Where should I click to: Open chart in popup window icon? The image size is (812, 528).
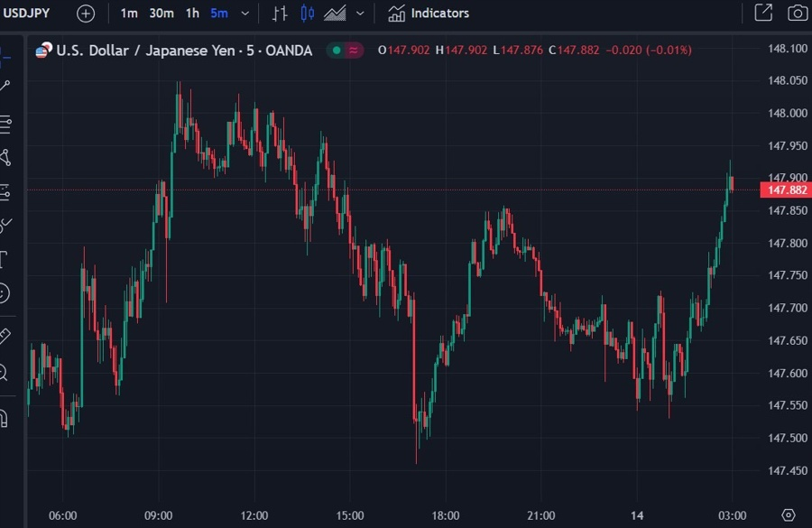point(763,13)
